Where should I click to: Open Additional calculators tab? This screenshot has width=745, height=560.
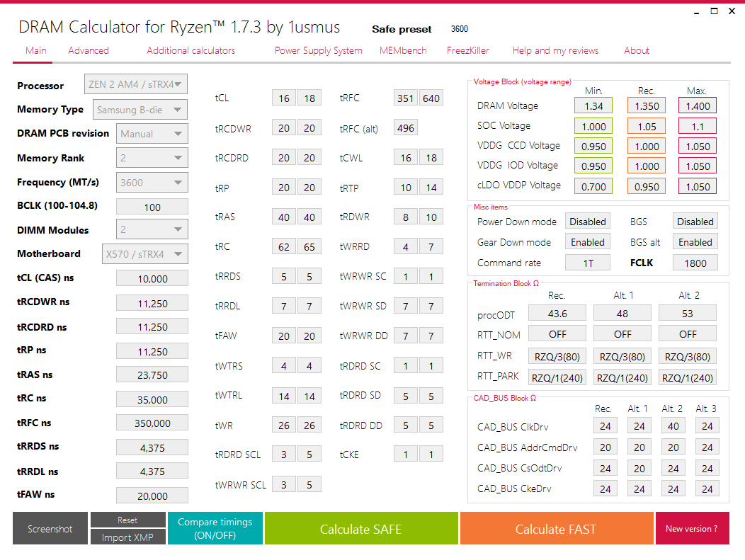[x=190, y=50]
